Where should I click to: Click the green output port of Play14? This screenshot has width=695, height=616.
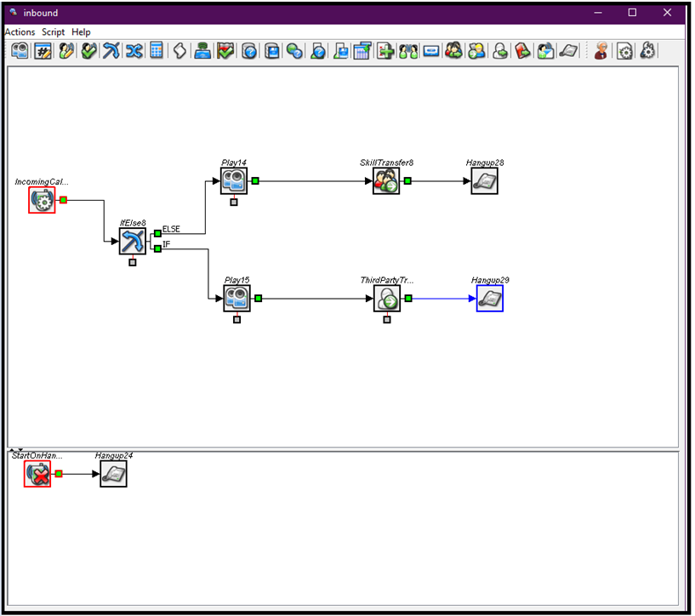point(255,181)
